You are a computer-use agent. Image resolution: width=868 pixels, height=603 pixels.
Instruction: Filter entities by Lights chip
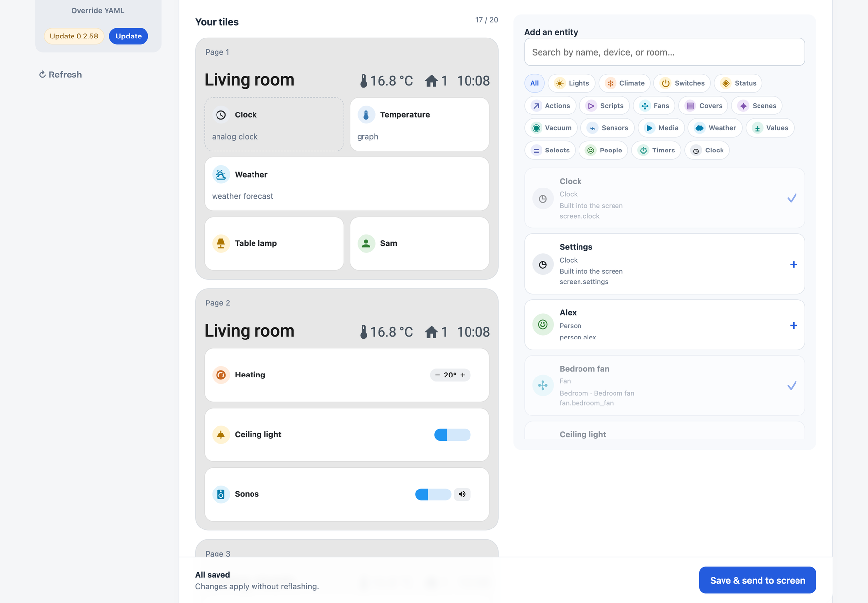coord(572,83)
